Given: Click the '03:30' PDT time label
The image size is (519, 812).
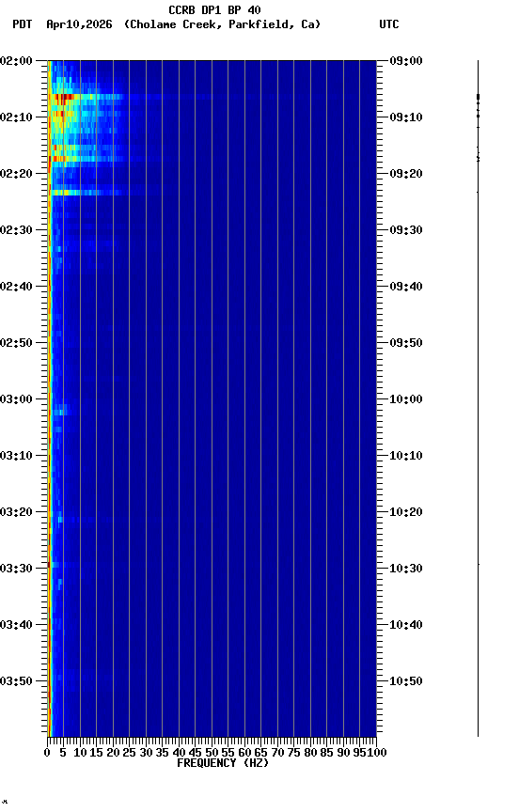Looking at the screenshot, I should click(x=16, y=569).
